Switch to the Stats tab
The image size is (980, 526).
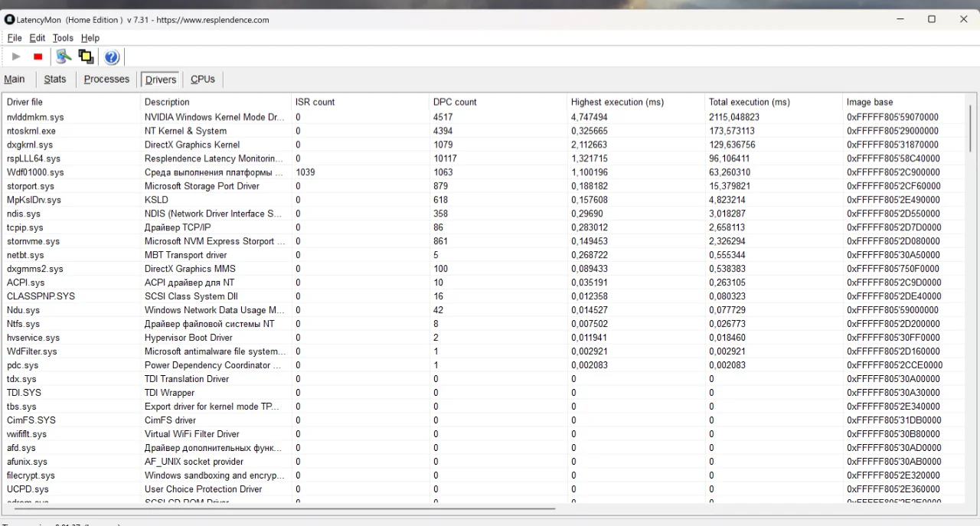click(x=55, y=79)
